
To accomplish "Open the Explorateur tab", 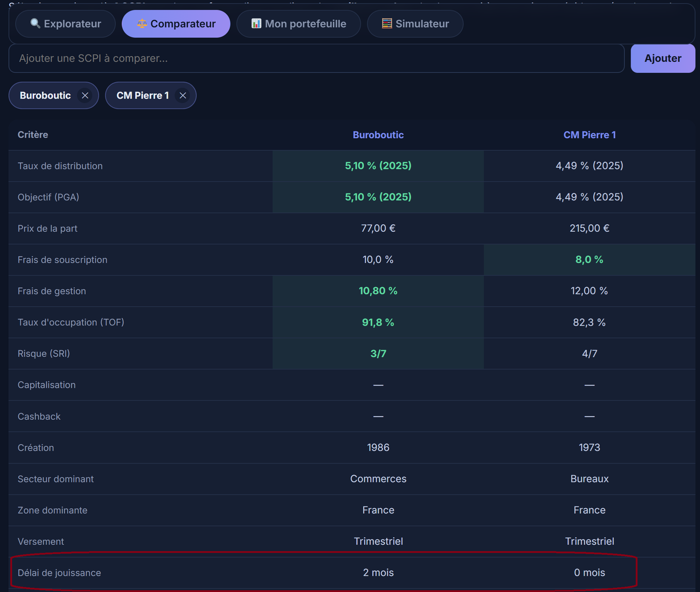I will click(65, 24).
